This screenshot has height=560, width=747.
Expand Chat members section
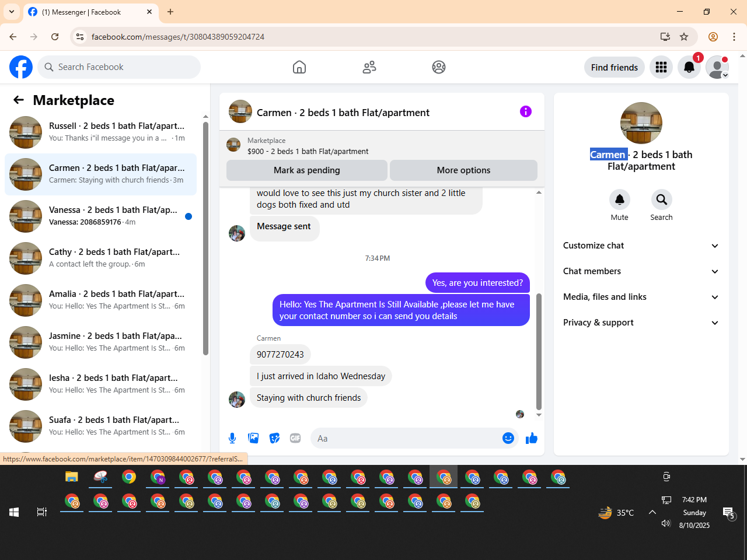(x=641, y=271)
